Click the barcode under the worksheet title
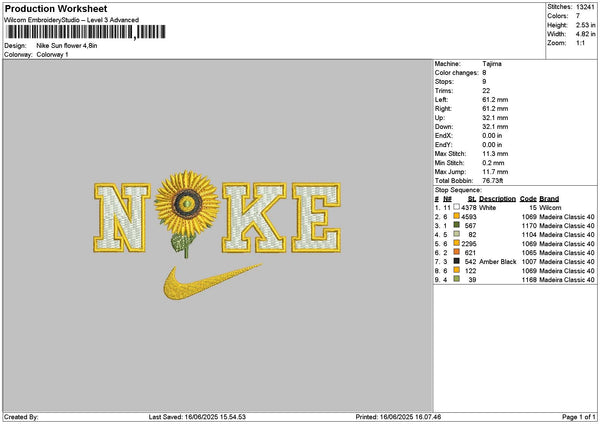The width and height of the screenshot is (600, 424). click(x=86, y=32)
